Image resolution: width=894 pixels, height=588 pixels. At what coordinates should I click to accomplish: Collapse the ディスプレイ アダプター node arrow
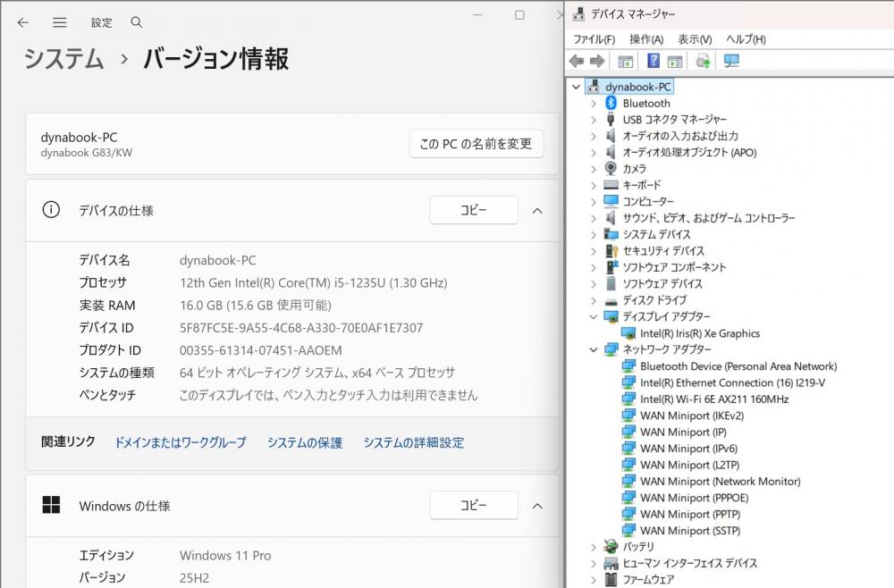coord(594,316)
